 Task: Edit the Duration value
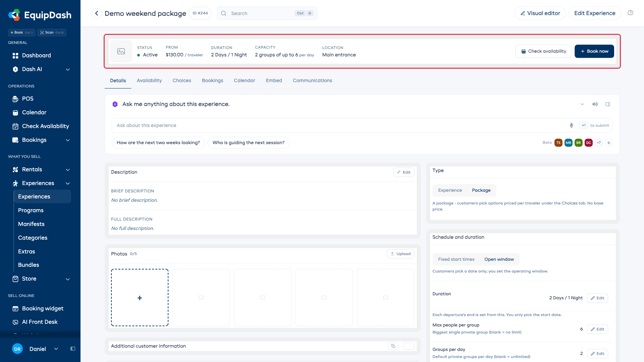(597, 298)
